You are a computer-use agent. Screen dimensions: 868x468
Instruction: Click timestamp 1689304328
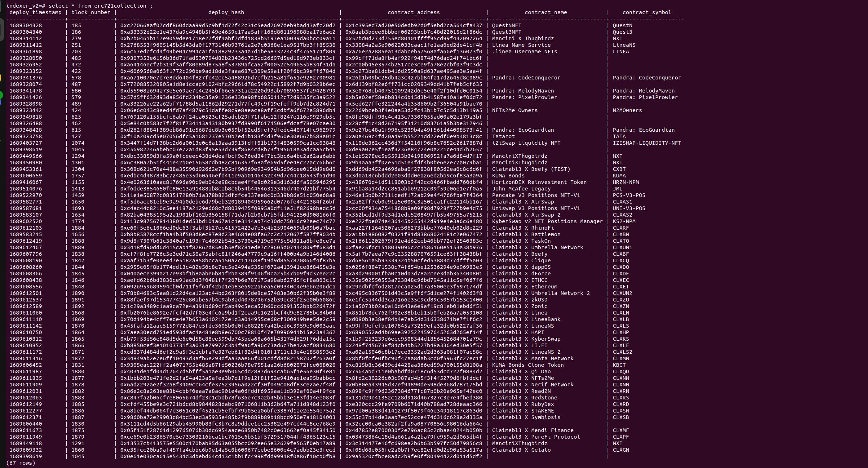click(26, 25)
